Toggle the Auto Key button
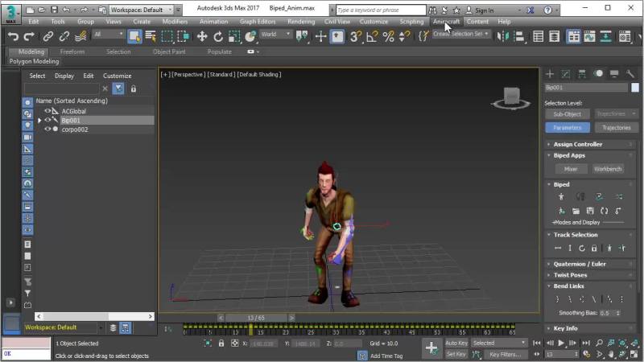This screenshot has width=644, height=362. coord(456,343)
